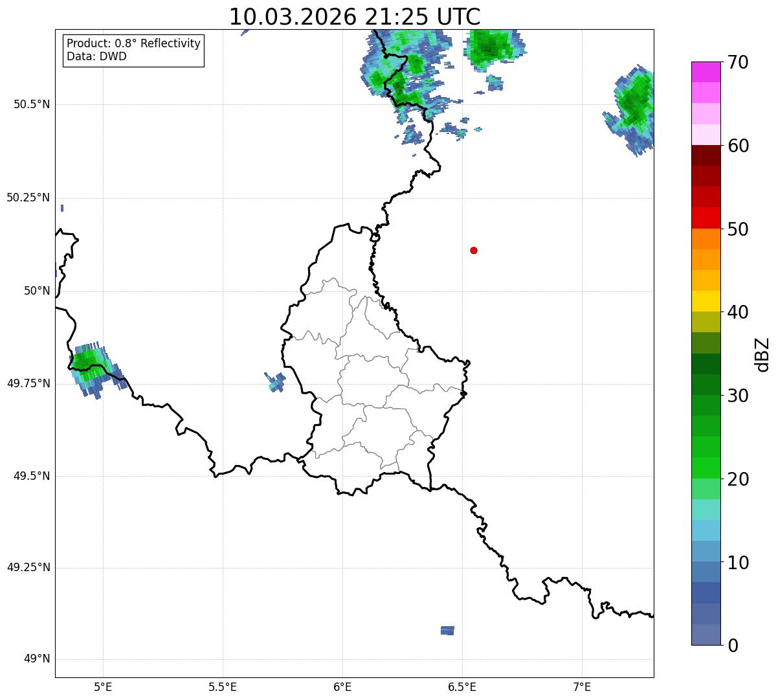Click the colorbar value 10

tap(738, 562)
